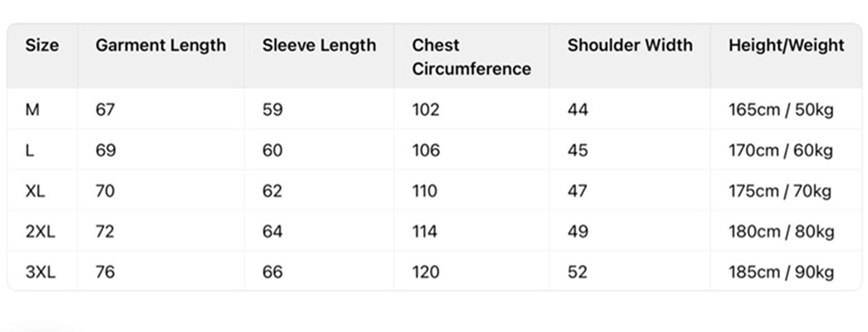Select the size L row label
Viewport: 868px width, 332px height.
click(x=29, y=150)
